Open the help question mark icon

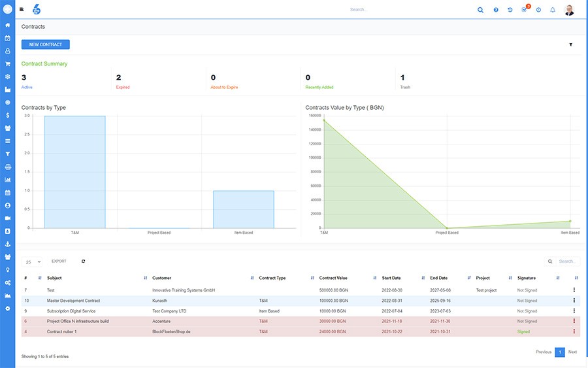click(x=496, y=10)
